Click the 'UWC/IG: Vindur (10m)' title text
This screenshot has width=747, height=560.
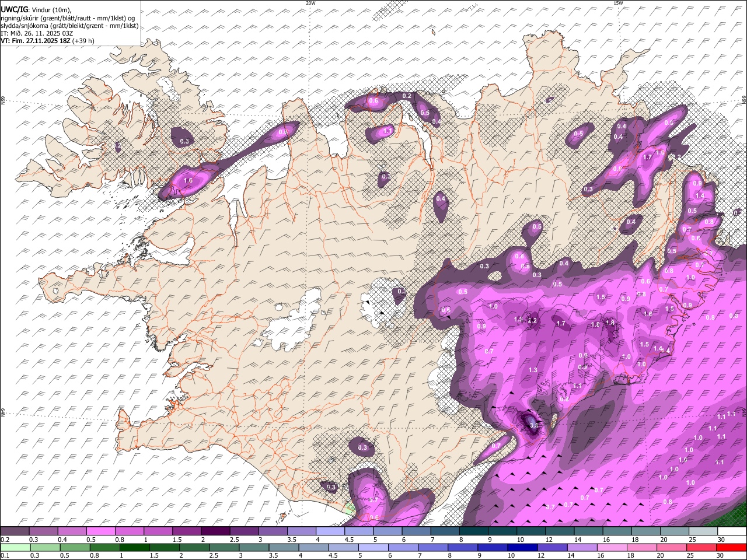tap(36, 10)
